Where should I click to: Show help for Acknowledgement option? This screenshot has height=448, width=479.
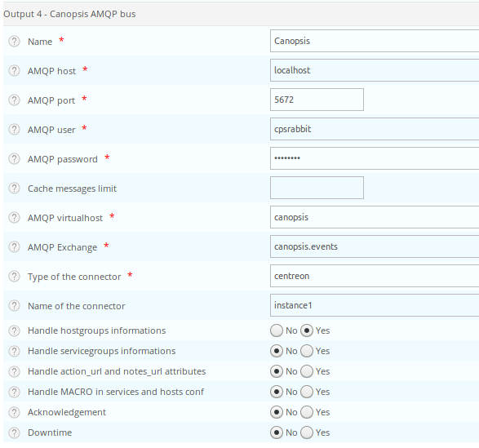coord(14,412)
